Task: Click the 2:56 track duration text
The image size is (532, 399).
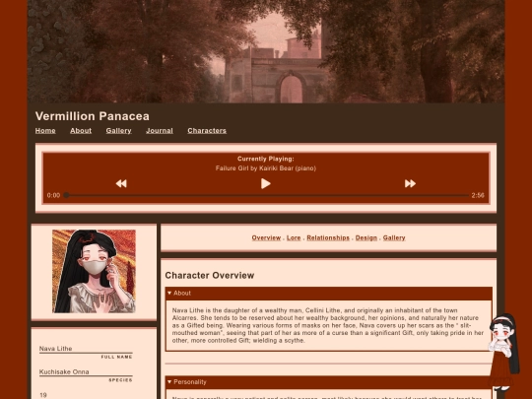Action: [x=478, y=195]
